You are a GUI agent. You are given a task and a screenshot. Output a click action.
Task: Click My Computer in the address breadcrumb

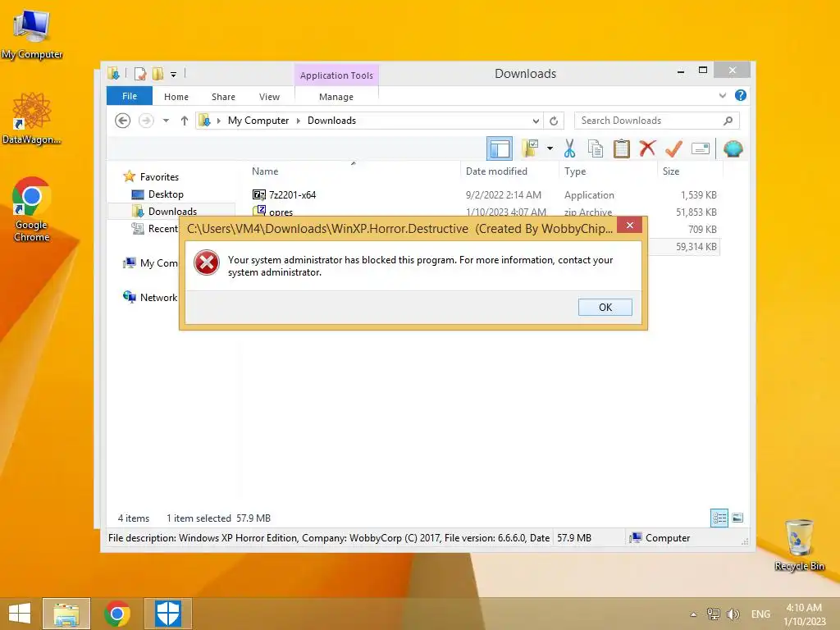258,121
